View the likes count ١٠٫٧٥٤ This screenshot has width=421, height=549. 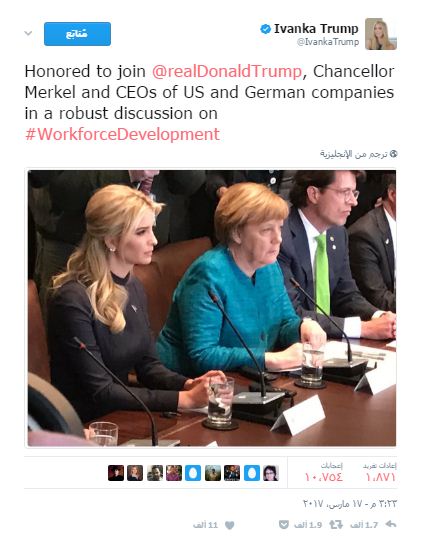coord(324,477)
